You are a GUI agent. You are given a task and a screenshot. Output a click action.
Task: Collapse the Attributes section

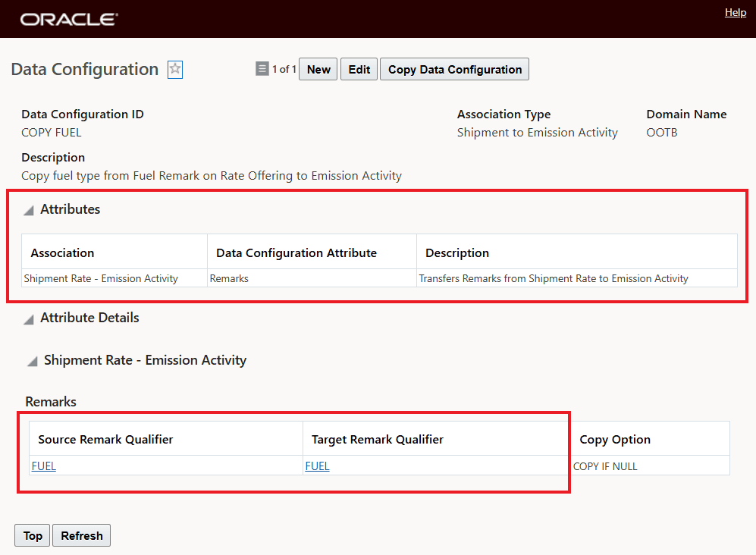[27, 210]
